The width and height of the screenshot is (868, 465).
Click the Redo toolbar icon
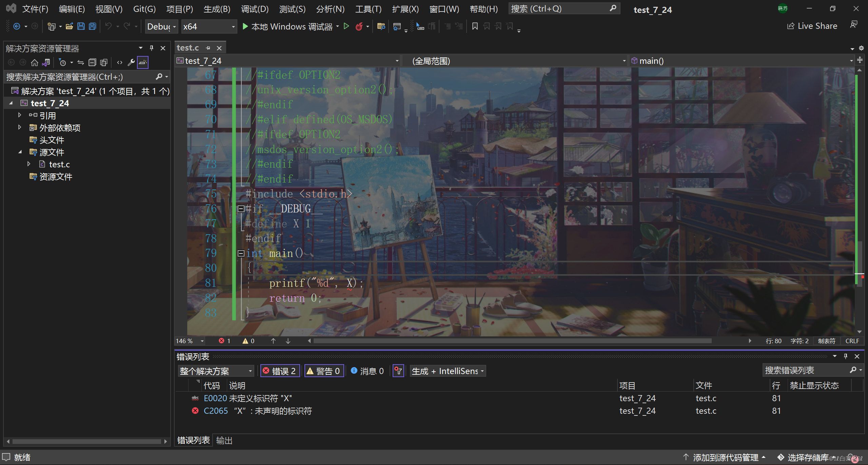click(127, 26)
